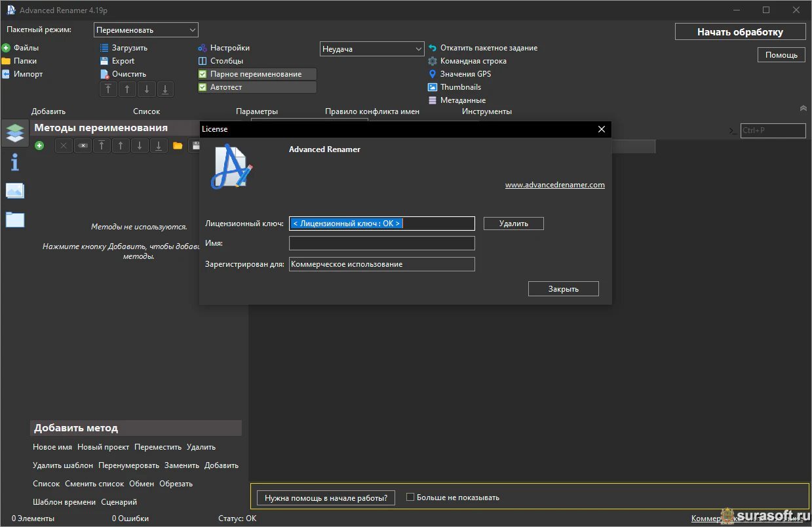Screen dimensions: 812x527
Task: Click the Закрыть button in License dialog
Action: pos(563,289)
